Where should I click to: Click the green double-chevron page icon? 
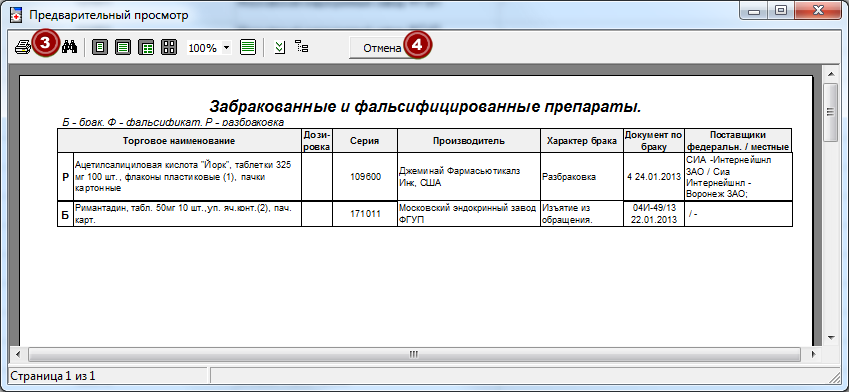280,47
